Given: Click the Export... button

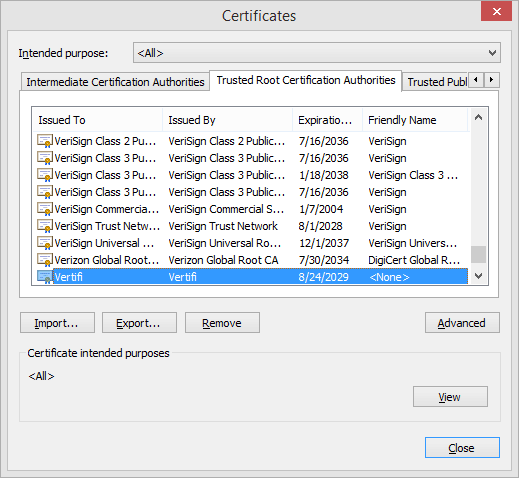Looking at the screenshot, I should pos(139,323).
